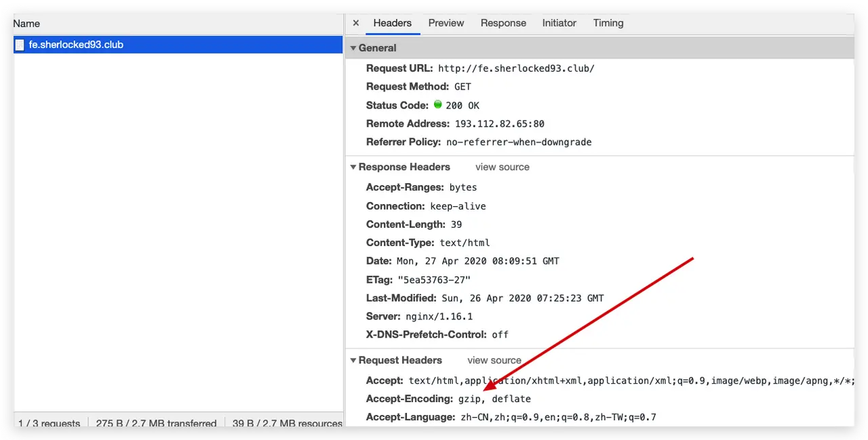The height and width of the screenshot is (440, 868).
Task: Close the request details panel
Action: tap(356, 23)
